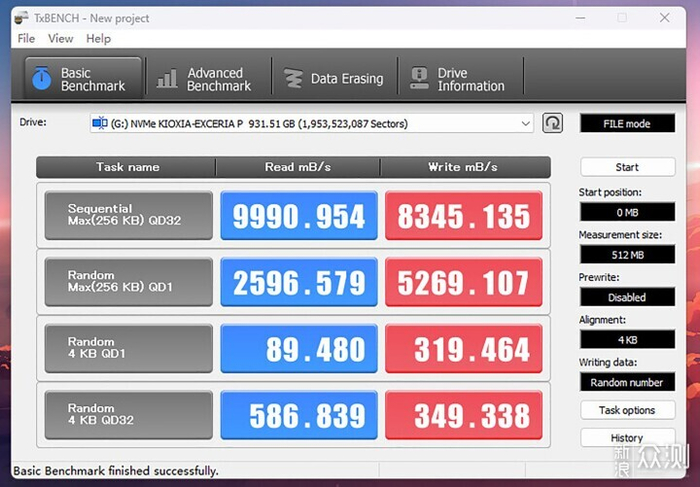Click the disk icon in drive selector

[x=100, y=123]
